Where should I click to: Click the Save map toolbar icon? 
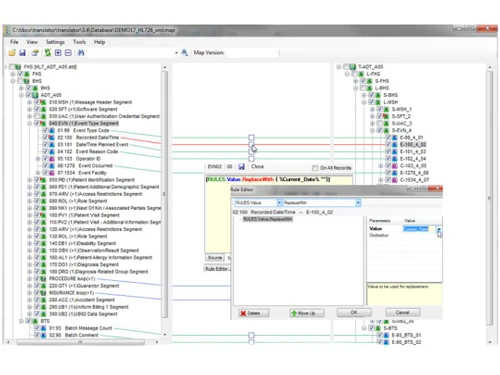click(22, 53)
